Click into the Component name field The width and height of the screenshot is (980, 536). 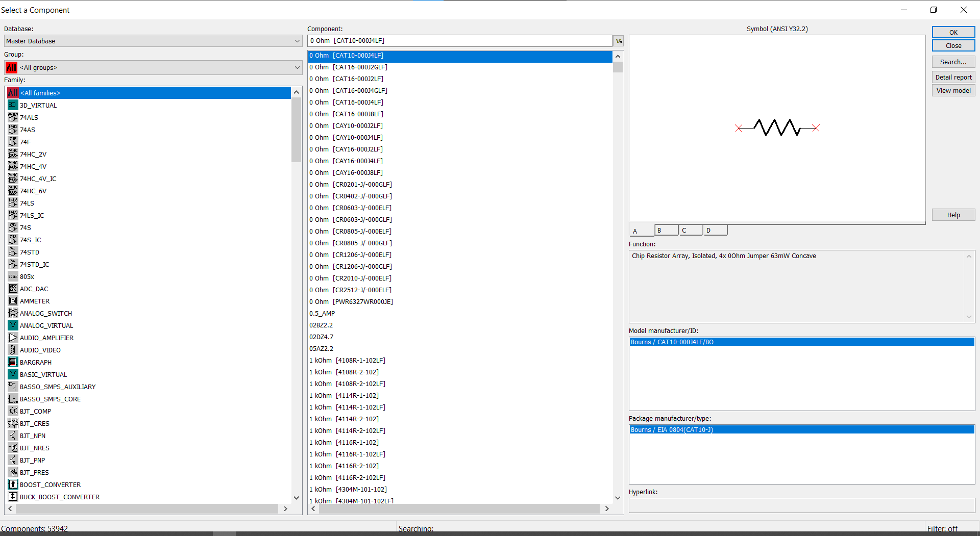pyautogui.click(x=459, y=41)
